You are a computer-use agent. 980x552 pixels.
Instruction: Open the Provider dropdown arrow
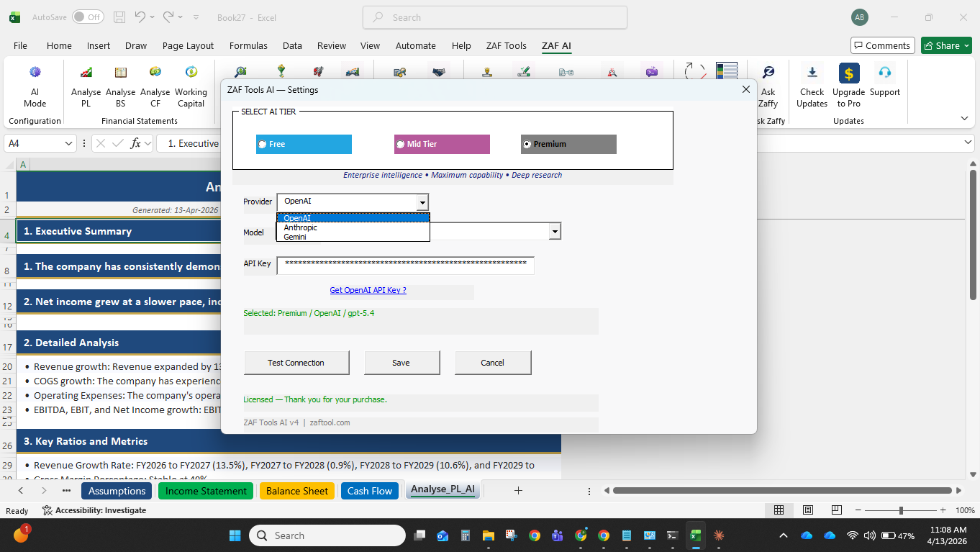(423, 202)
